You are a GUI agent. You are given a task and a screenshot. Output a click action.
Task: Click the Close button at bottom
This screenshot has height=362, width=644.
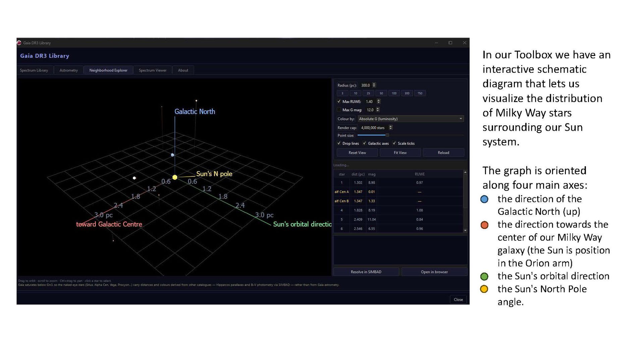[458, 300]
